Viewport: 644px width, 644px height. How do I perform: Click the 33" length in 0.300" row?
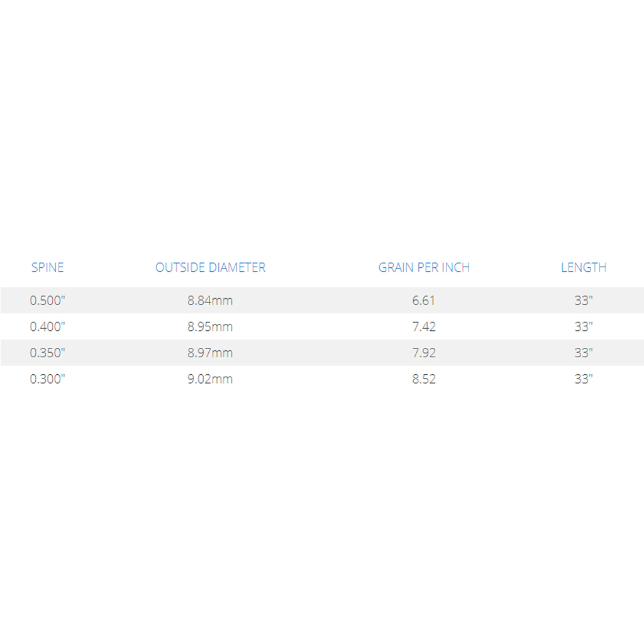584,379
